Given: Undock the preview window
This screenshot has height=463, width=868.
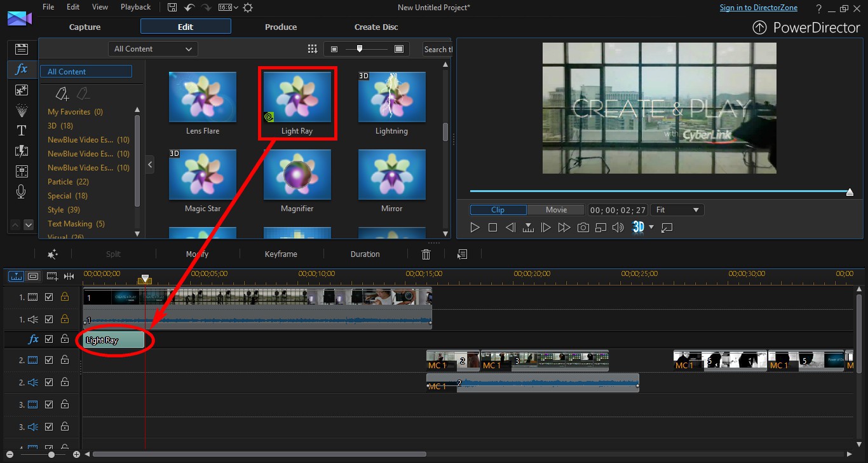Looking at the screenshot, I should coord(667,228).
